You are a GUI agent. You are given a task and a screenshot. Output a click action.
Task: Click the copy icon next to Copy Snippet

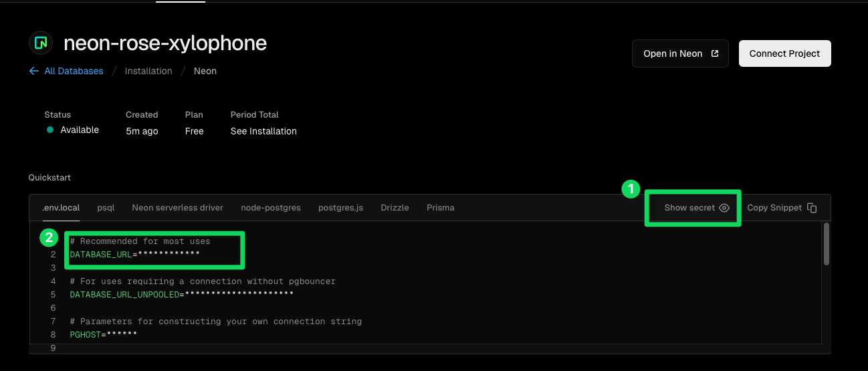[x=812, y=208]
